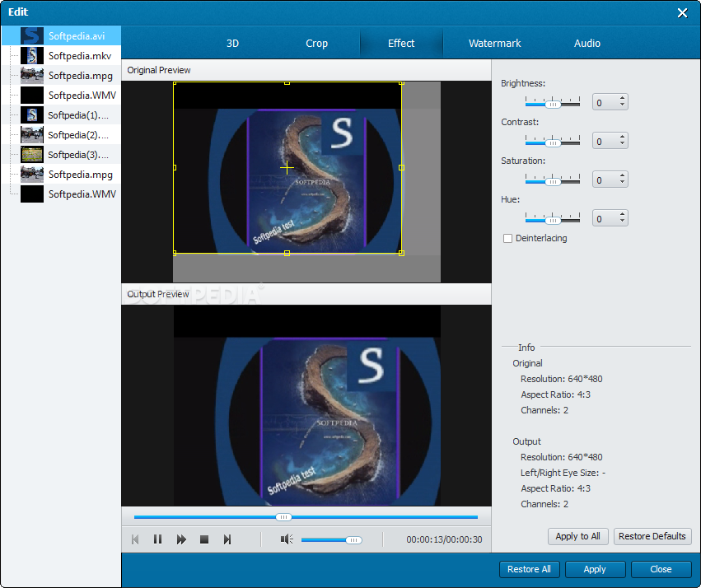The height and width of the screenshot is (588, 701).
Task: Click the Close button at bottom
Action: 661,569
